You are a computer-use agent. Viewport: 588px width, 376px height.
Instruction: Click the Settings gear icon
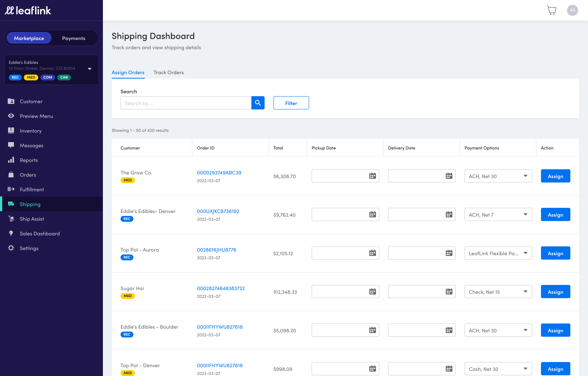(11, 248)
